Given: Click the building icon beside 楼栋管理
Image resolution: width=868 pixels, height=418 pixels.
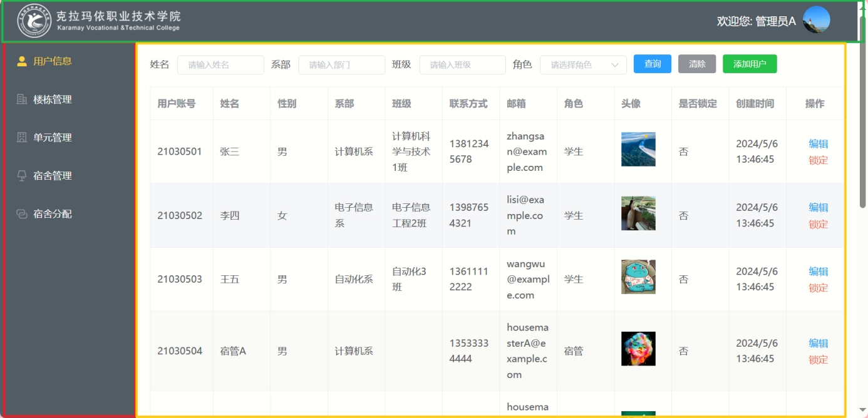Looking at the screenshot, I should 22,99.
